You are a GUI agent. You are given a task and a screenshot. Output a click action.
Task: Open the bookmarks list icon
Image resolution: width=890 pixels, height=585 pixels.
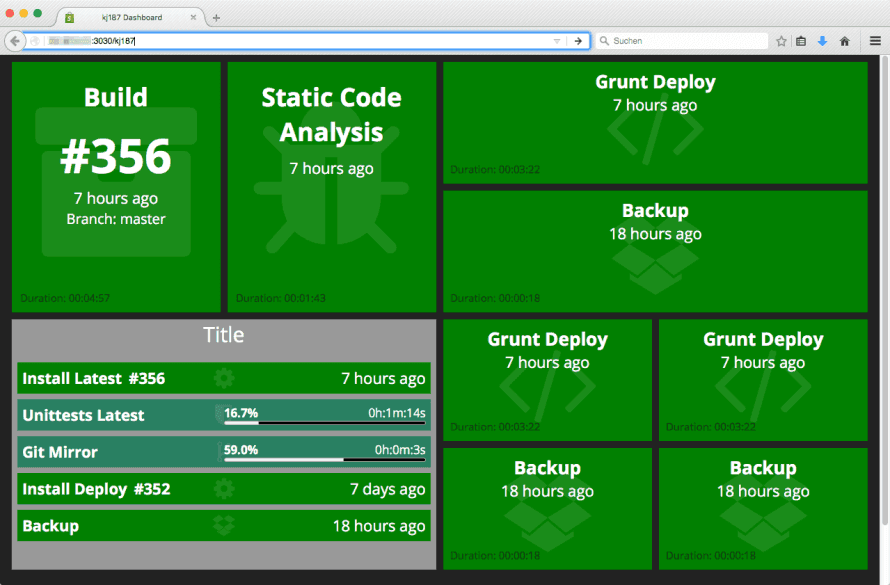(801, 41)
